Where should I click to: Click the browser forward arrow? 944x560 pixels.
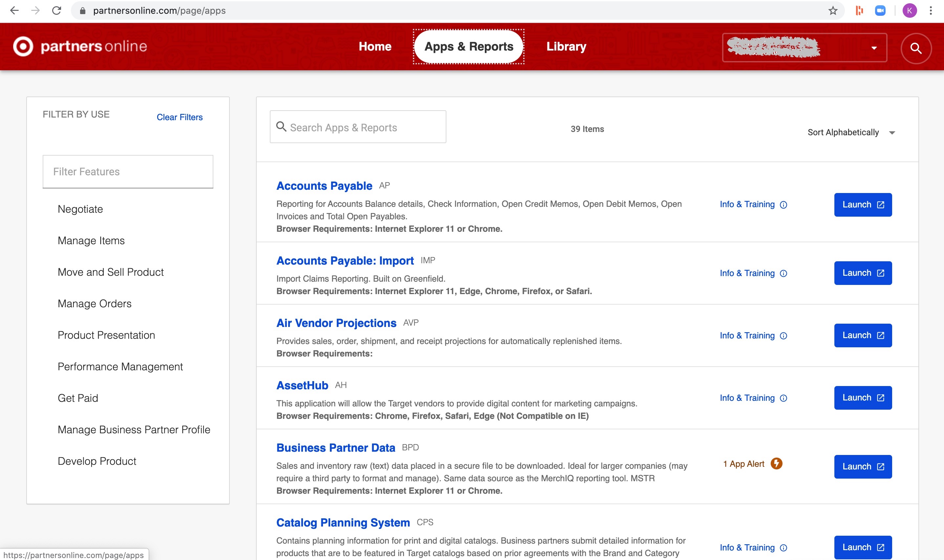pos(35,11)
